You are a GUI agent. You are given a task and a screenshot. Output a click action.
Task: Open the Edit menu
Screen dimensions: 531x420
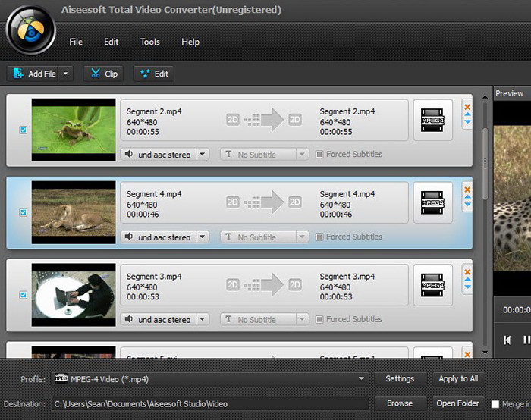111,42
